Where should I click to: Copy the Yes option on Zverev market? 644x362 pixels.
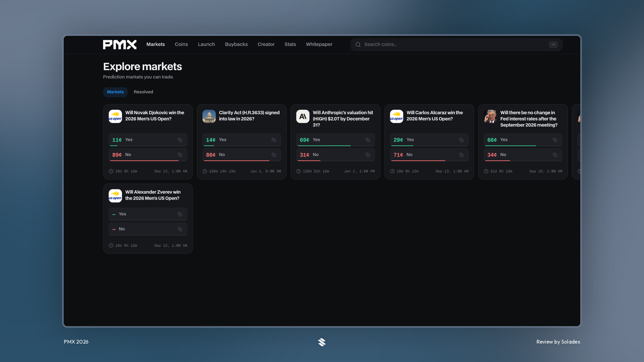pyautogui.click(x=180, y=214)
